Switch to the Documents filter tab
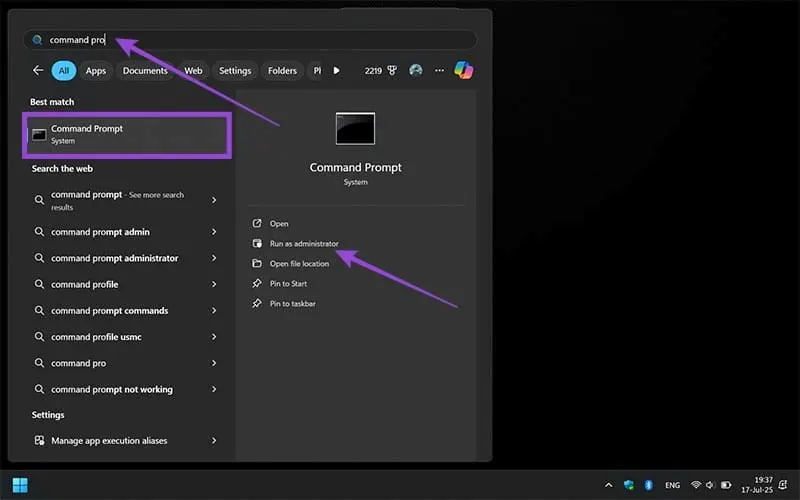Screen dimensions: 800x500 click(x=145, y=70)
